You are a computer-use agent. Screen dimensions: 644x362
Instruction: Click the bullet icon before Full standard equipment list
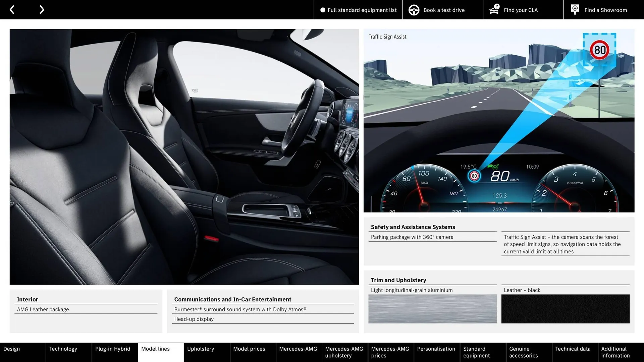coord(323,10)
